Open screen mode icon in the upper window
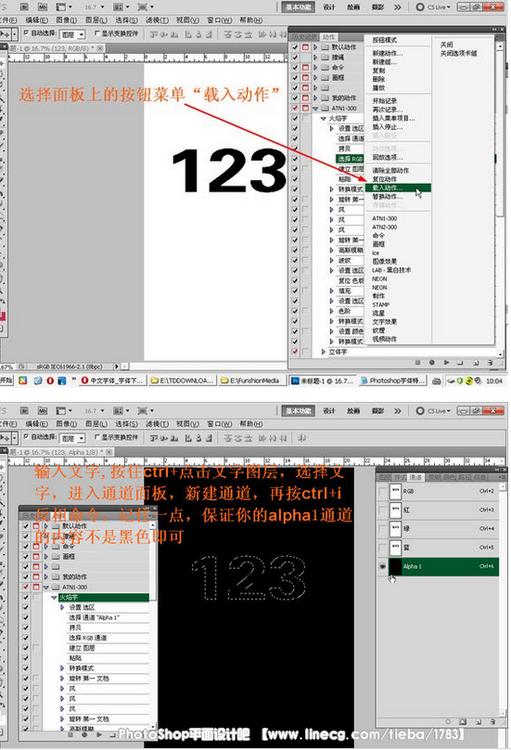The width and height of the screenshot is (511, 750). tap(145, 7)
